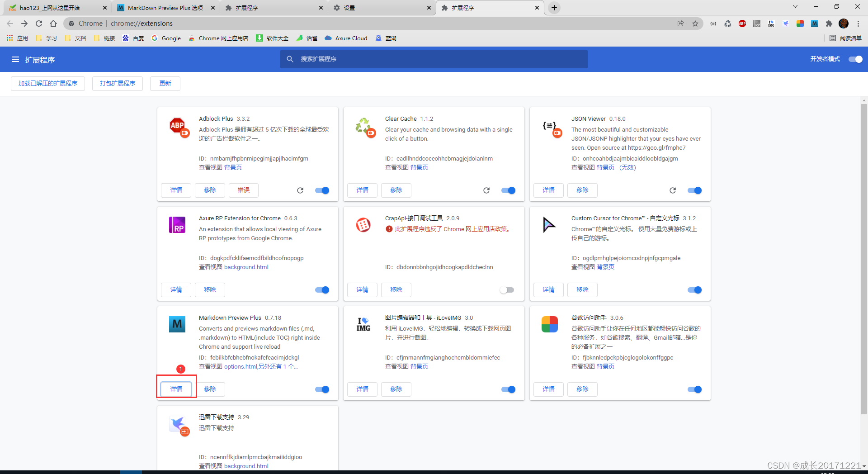868x474 pixels.
Task: Disable the Adblock Plus extension
Action: tap(322, 190)
